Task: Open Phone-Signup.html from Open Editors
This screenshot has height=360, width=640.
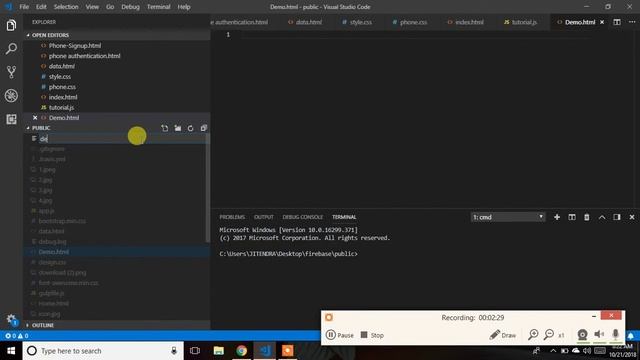Action: coord(75,46)
